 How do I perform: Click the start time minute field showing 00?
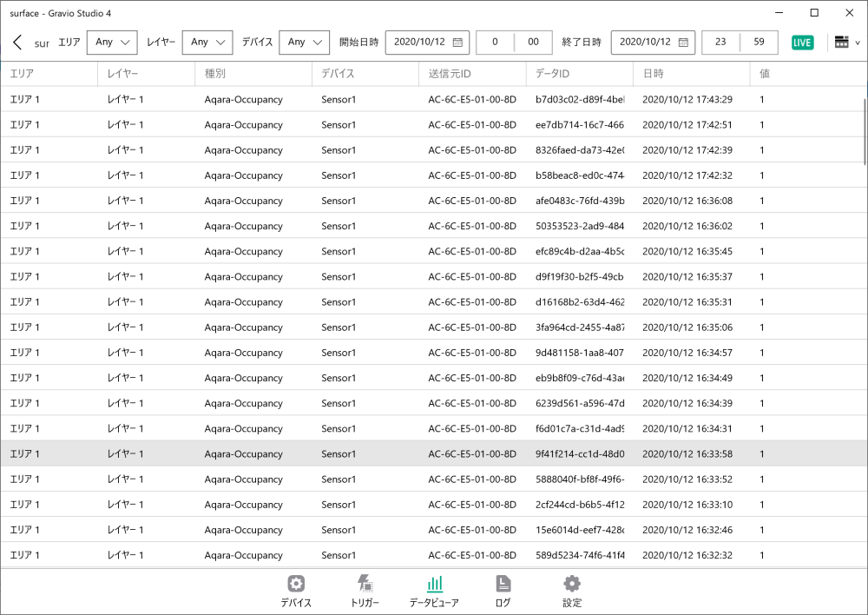click(x=532, y=42)
